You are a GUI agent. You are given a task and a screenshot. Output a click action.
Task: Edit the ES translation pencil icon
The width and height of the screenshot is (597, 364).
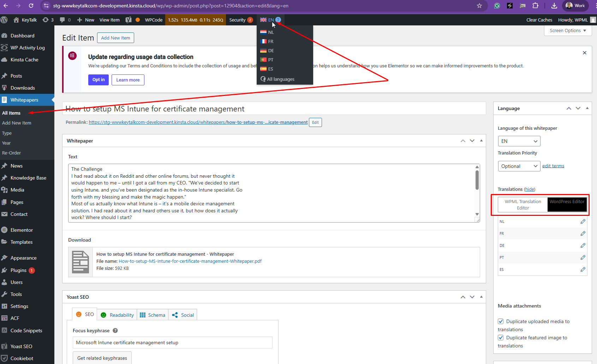pos(583,269)
